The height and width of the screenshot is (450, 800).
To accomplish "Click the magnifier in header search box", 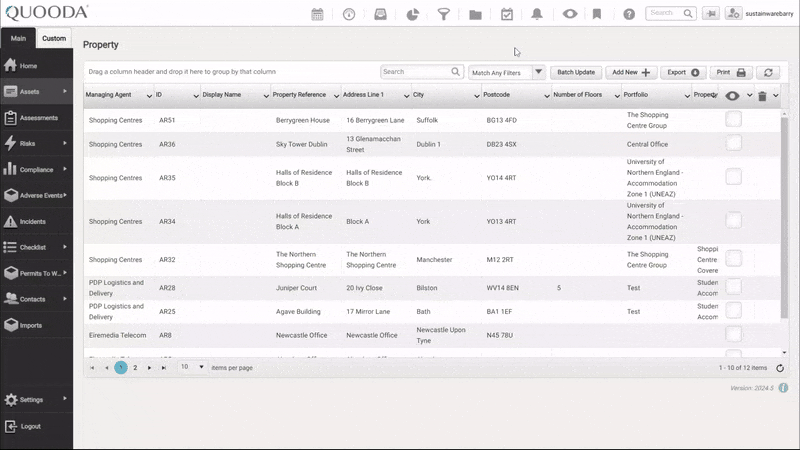I will [688, 13].
